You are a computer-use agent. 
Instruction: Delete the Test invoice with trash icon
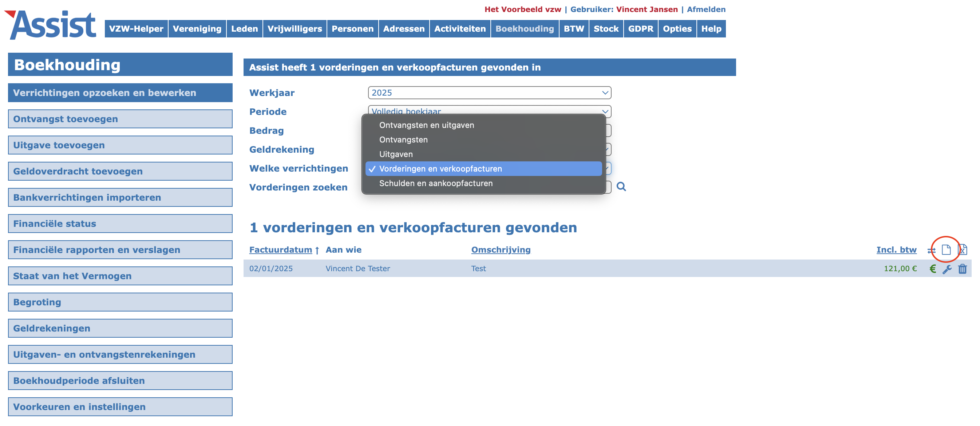pyautogui.click(x=962, y=269)
